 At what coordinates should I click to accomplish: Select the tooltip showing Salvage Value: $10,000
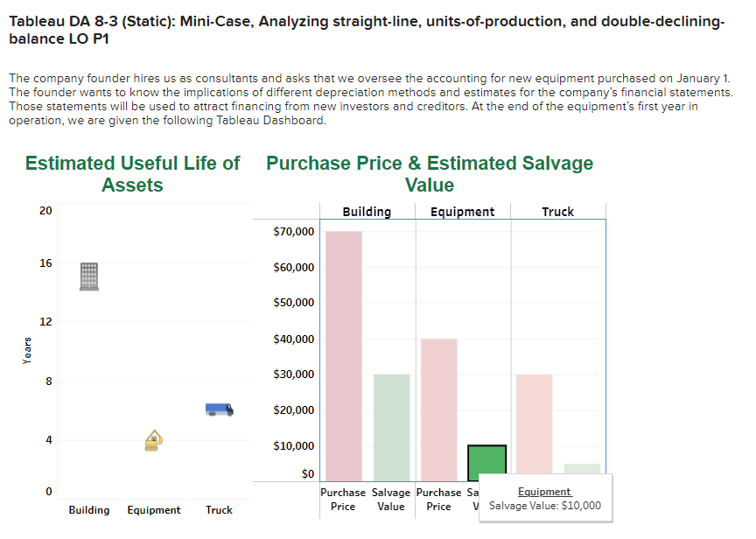pyautogui.click(x=544, y=505)
